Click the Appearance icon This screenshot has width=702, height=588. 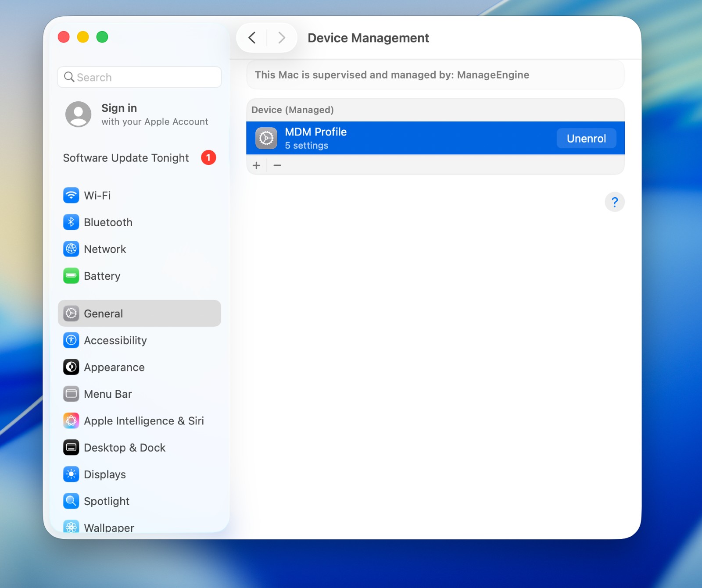tap(71, 367)
